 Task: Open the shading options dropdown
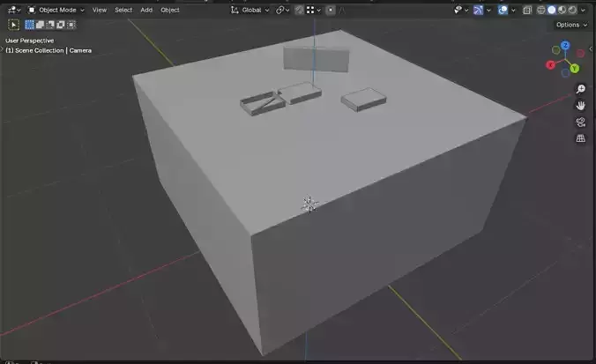(583, 10)
